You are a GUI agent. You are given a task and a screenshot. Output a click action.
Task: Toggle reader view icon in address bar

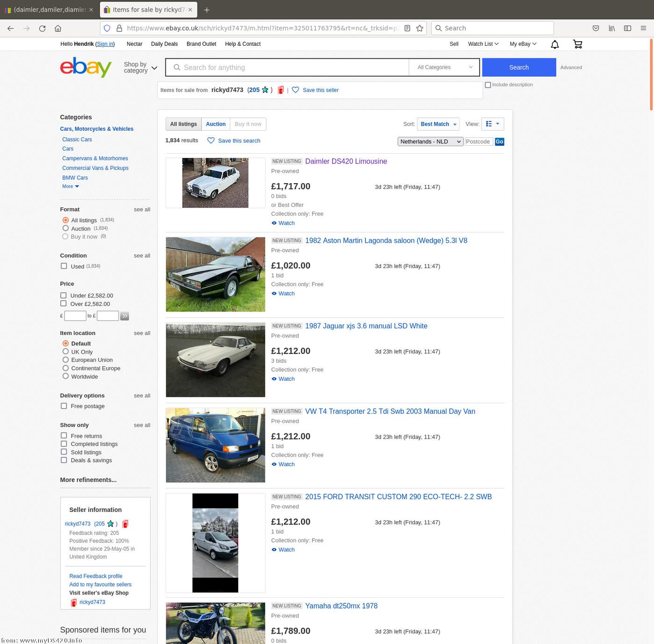pos(407,28)
